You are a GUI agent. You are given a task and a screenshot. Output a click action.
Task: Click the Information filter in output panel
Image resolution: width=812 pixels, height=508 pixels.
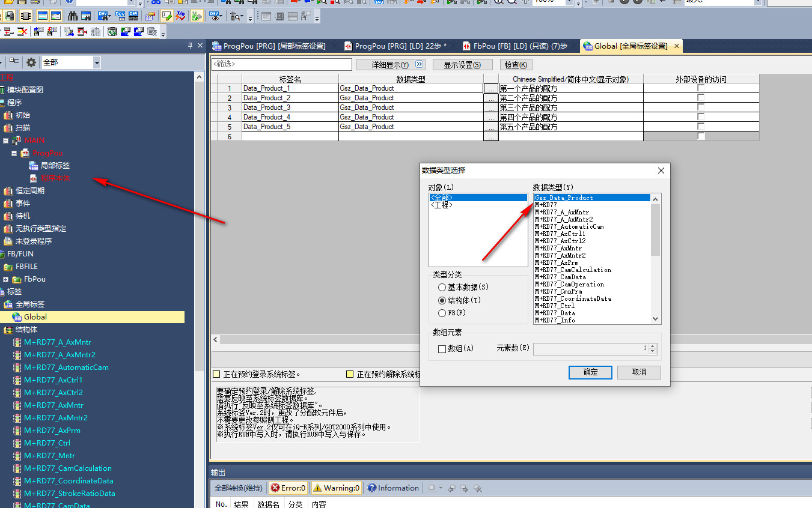click(393, 488)
